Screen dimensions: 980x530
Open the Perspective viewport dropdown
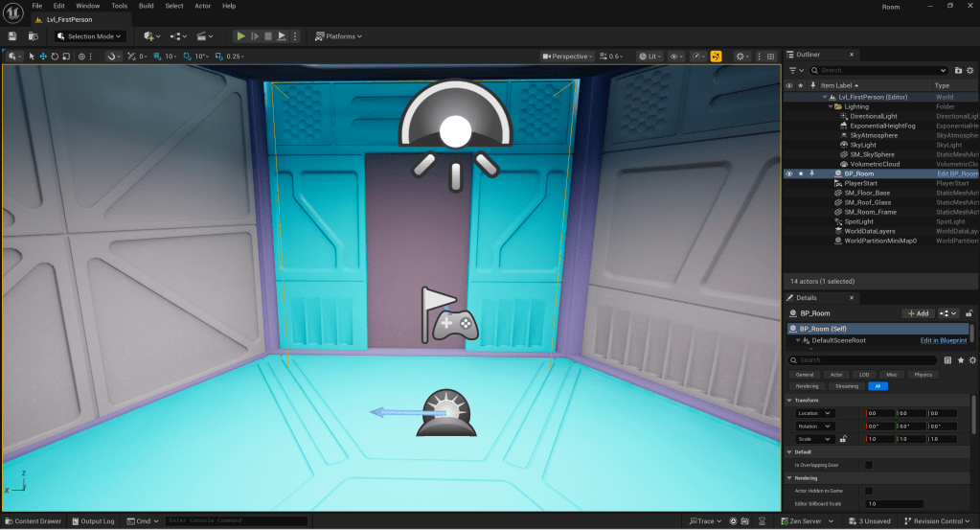click(568, 57)
